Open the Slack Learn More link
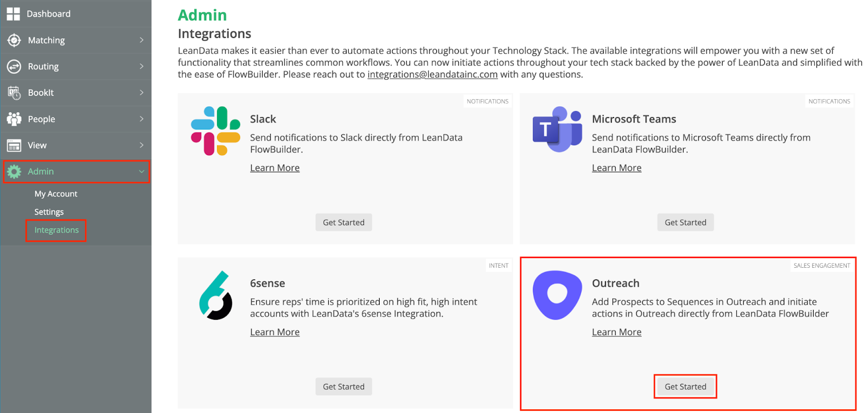 click(275, 168)
